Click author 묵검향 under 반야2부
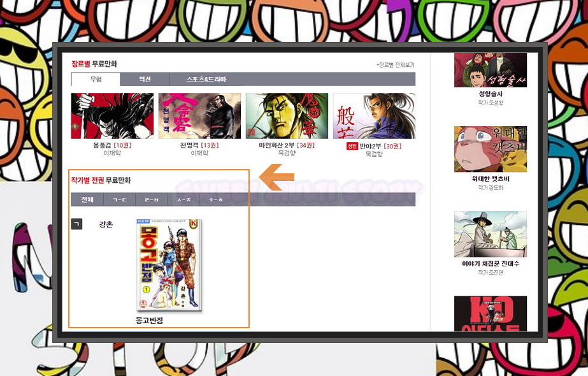This screenshot has width=588, height=376. (x=374, y=154)
